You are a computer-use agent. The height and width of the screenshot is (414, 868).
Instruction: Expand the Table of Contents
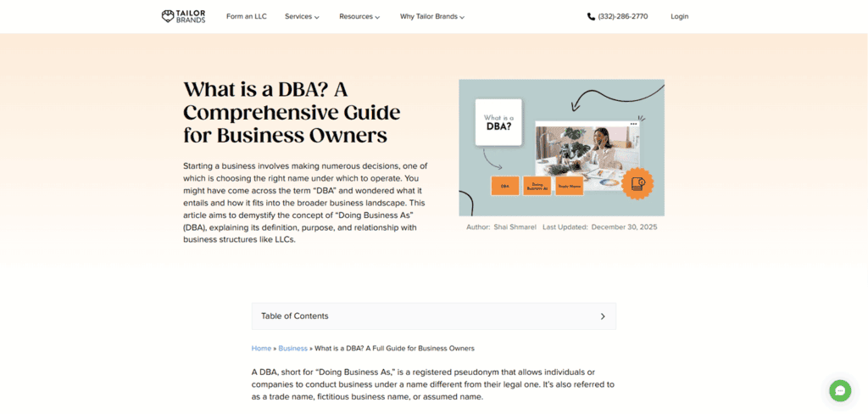tap(433, 316)
